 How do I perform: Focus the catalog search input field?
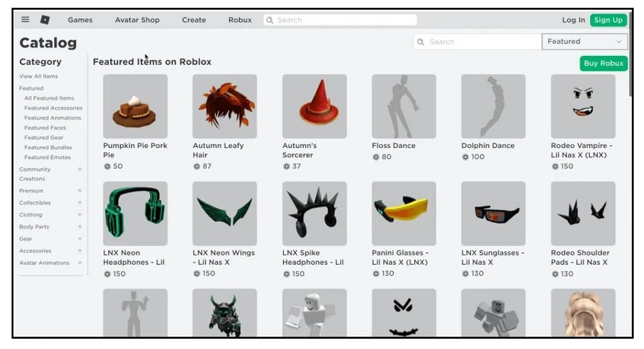pos(477,41)
